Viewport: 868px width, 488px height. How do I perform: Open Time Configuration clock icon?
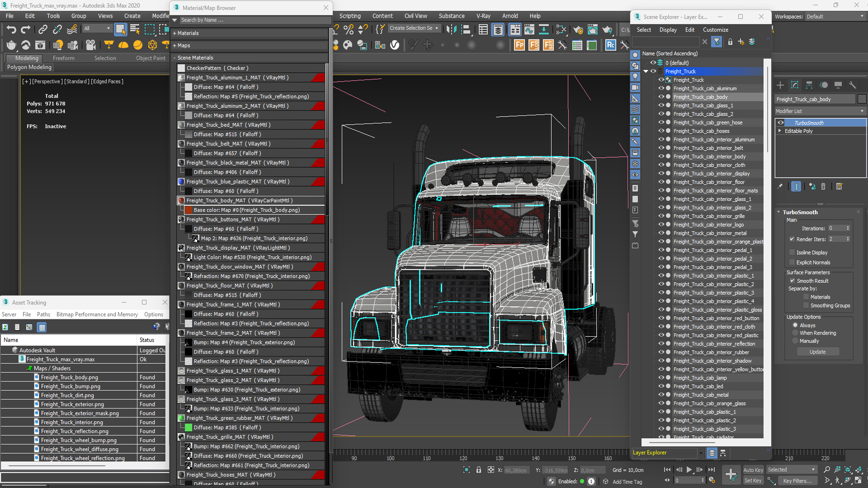pos(712,480)
